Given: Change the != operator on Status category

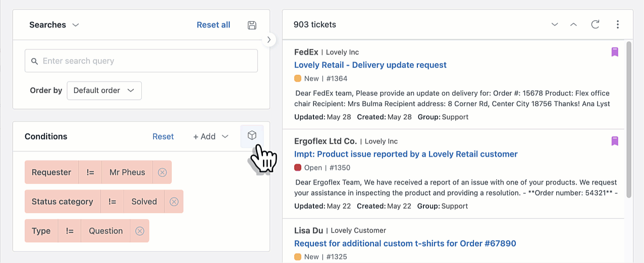Looking at the screenshot, I should (113, 201).
